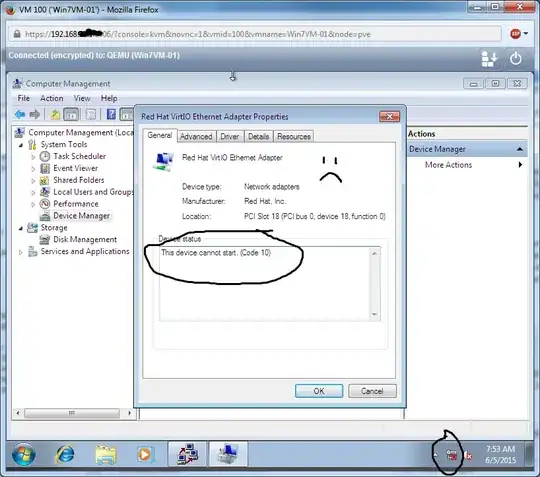Screen dimensions: 540x477
Task: Open the Help menu
Action: coord(109,98)
